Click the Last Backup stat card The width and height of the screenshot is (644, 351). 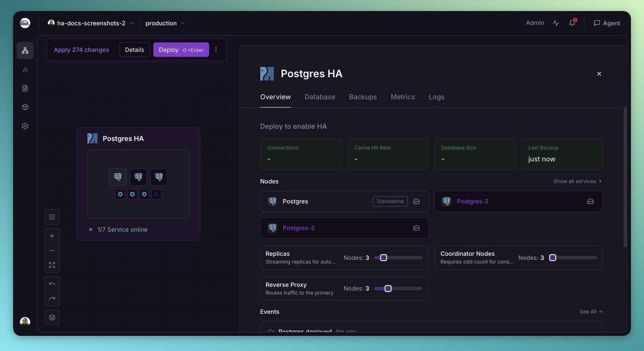click(562, 154)
